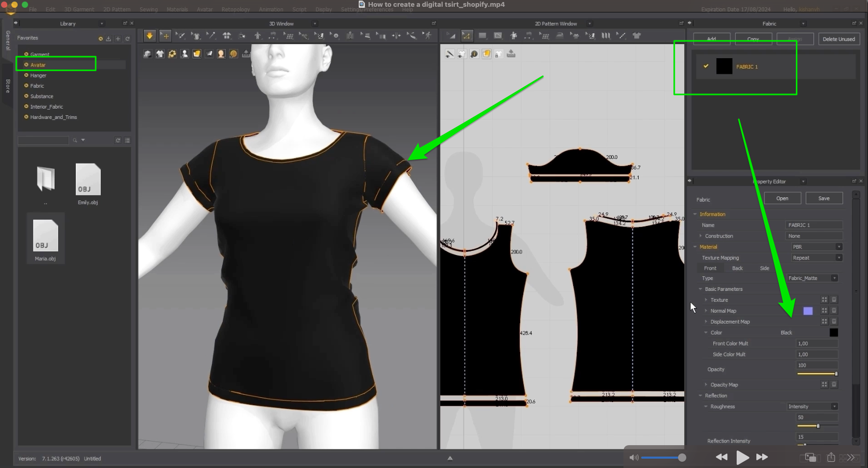
Task: Click the Copy fabric button
Action: [753, 39]
